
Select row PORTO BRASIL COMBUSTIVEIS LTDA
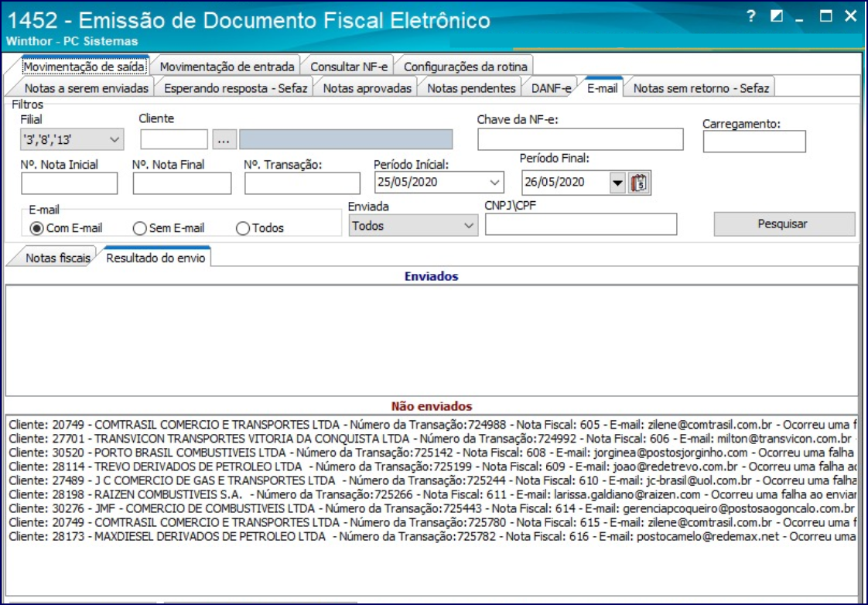click(x=432, y=453)
